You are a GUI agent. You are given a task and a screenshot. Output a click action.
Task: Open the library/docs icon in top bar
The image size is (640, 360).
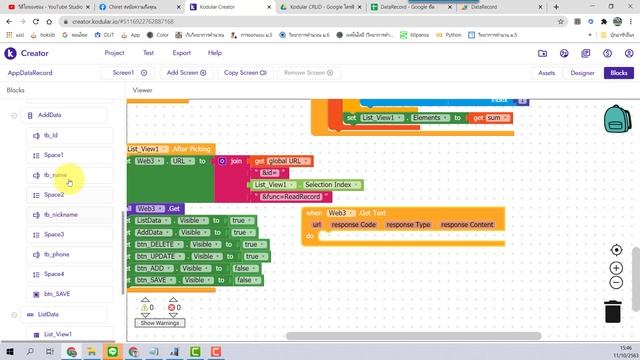(586, 53)
